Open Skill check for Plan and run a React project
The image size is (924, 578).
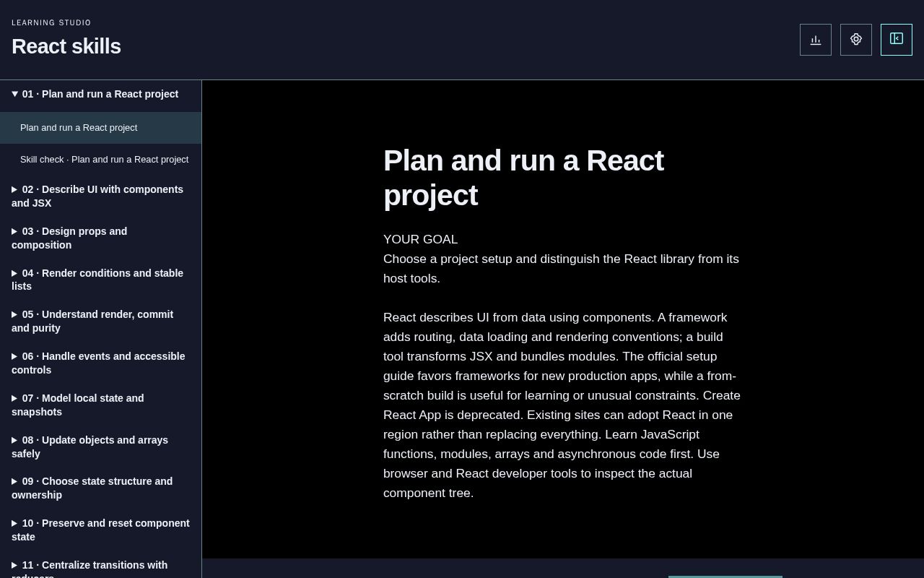click(100, 160)
